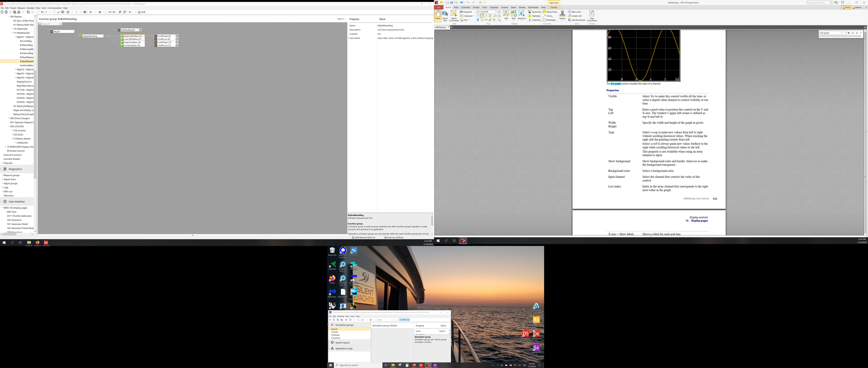Open the IQANsimulate S6 desktop shortcut
Image resolution: width=868 pixels, height=368 pixels.
(536, 349)
